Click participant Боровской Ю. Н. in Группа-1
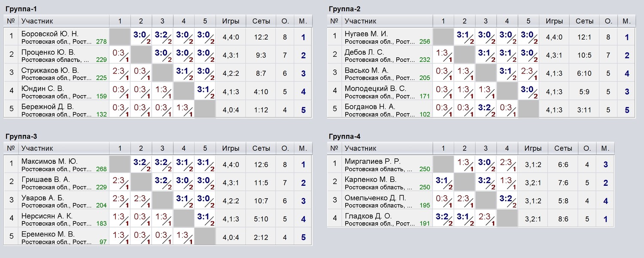The image size is (644, 258). click(x=50, y=34)
